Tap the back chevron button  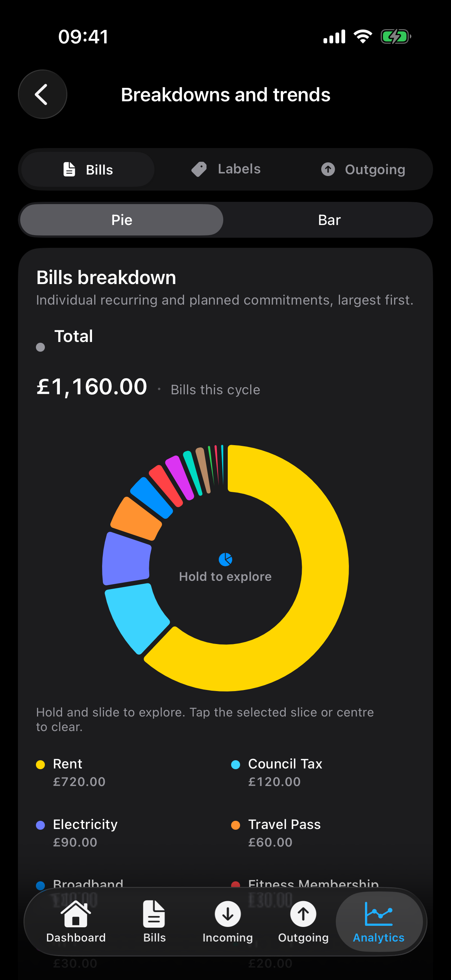tap(42, 94)
